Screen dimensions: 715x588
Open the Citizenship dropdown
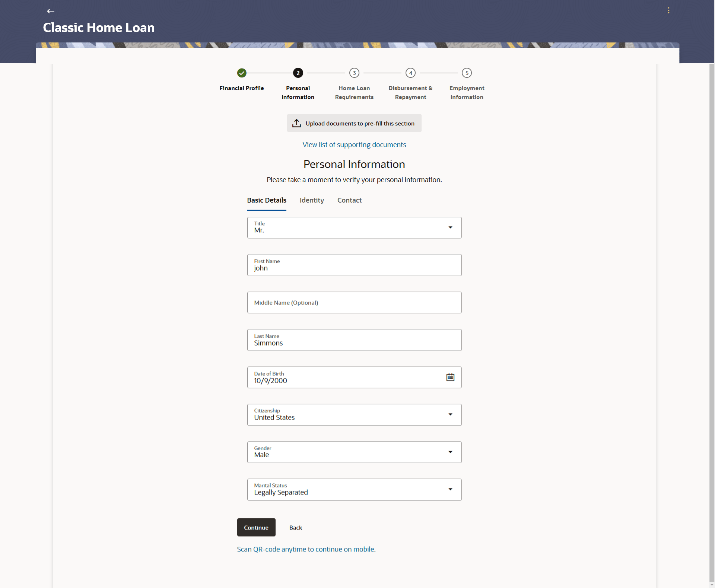[x=450, y=414]
